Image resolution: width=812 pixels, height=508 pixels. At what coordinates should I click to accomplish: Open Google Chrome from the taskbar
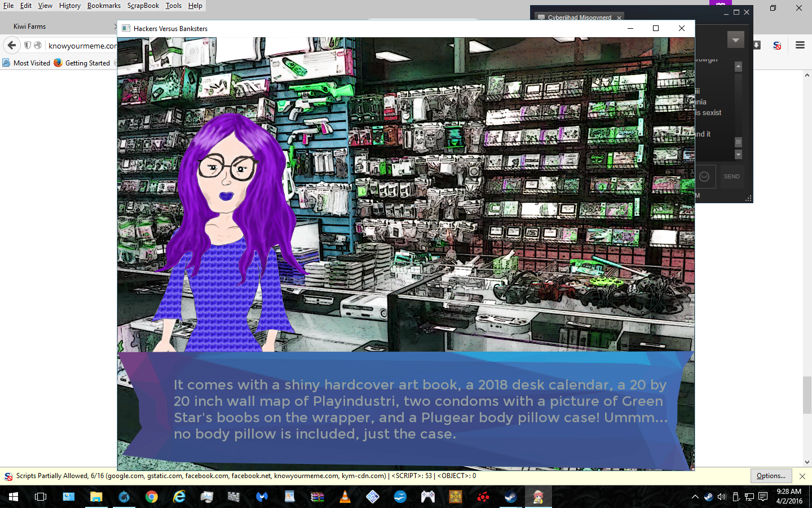[x=151, y=497]
